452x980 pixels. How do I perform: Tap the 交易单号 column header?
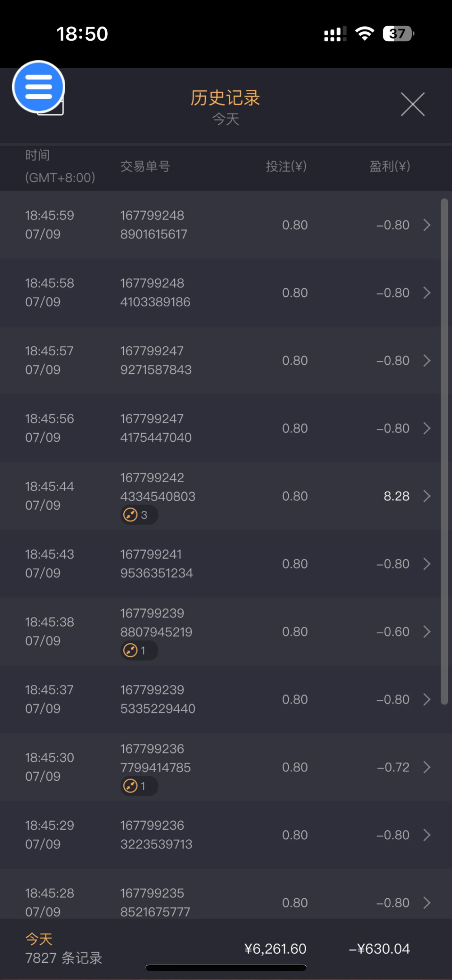(x=145, y=166)
